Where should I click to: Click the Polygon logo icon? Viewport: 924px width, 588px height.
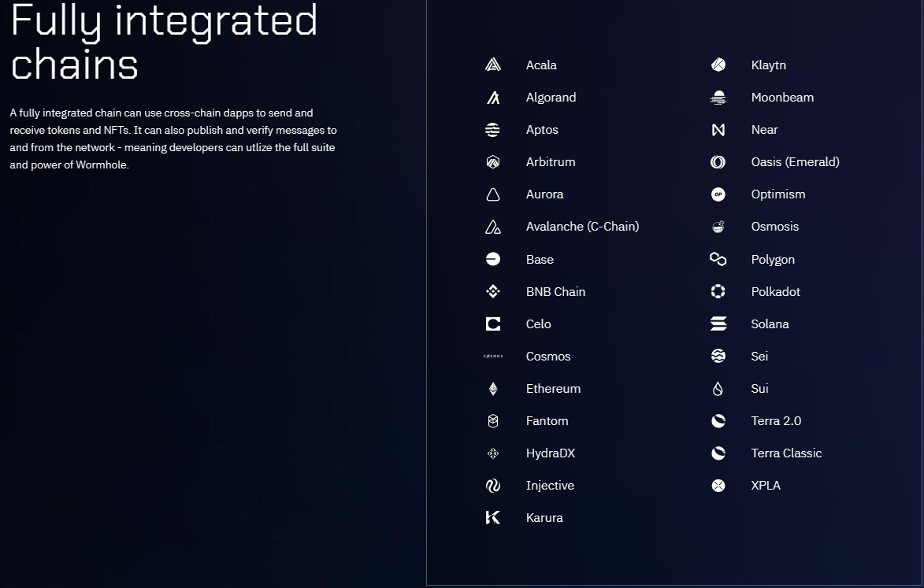(718, 260)
